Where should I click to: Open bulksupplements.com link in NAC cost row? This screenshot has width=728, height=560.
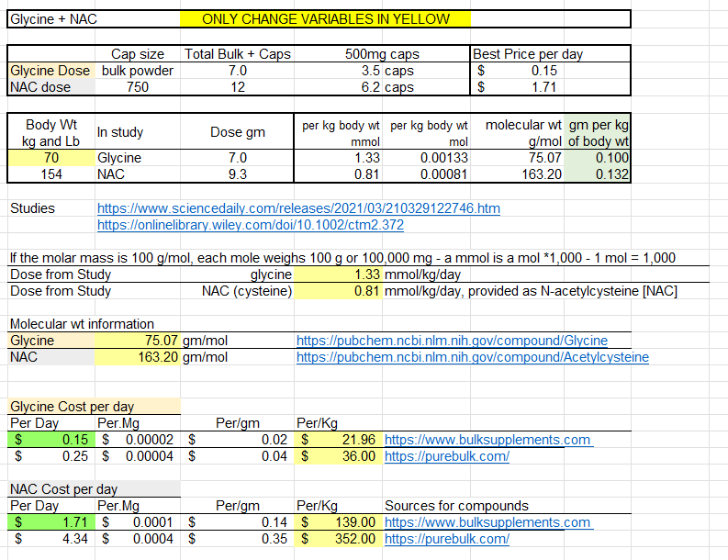point(488,522)
